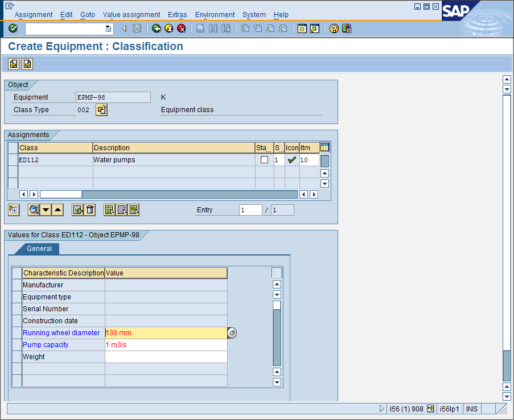The height and width of the screenshot is (420, 514).
Task: Select row marker for class ED112
Action: [13, 160]
